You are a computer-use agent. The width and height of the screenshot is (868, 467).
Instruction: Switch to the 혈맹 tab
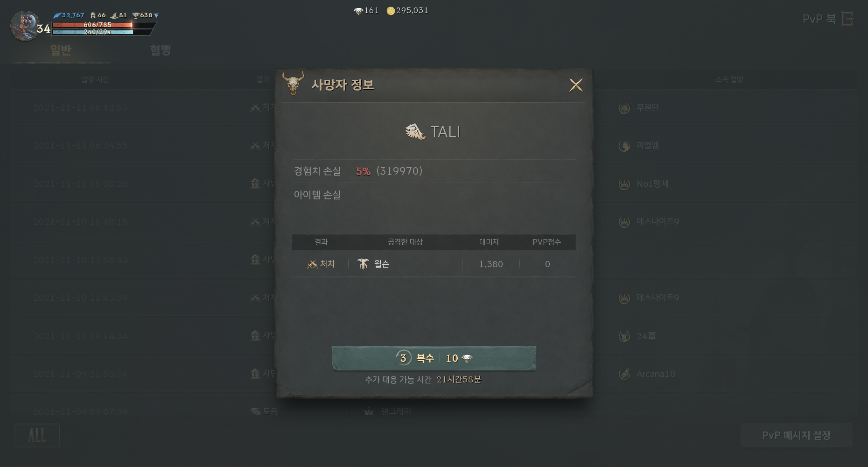[161, 50]
